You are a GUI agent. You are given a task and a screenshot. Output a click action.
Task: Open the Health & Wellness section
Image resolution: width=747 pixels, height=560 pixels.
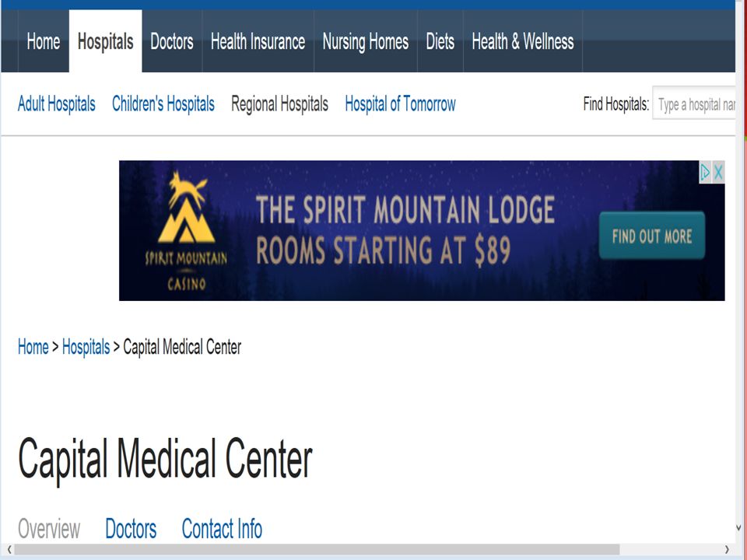[523, 41]
